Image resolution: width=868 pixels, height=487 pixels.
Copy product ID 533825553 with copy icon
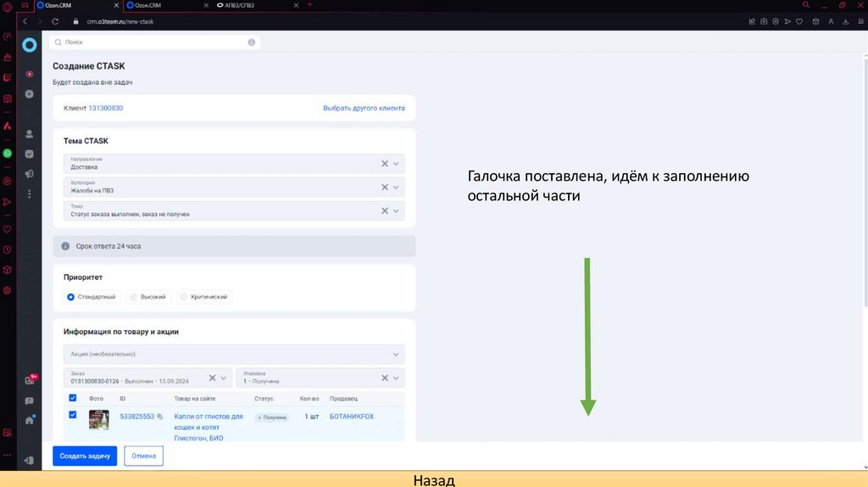(x=160, y=417)
